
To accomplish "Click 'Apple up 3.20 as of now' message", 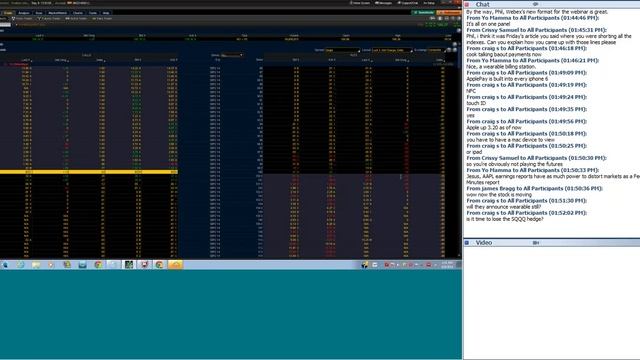I will click(x=494, y=128).
